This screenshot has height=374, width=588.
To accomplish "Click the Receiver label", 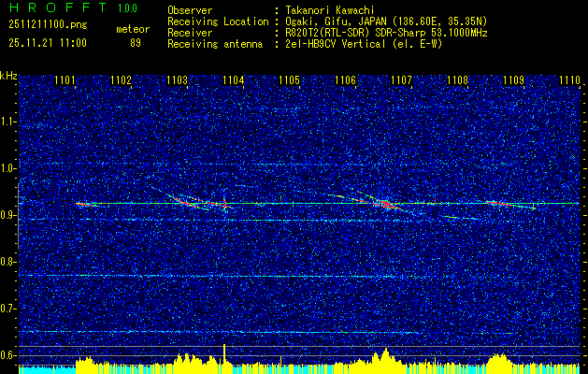I will (190, 33).
